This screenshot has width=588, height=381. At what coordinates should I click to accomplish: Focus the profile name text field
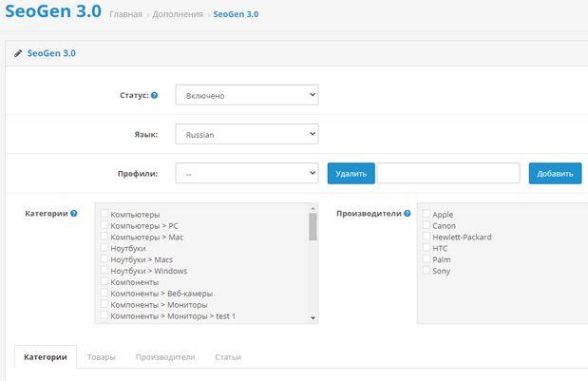(x=448, y=174)
